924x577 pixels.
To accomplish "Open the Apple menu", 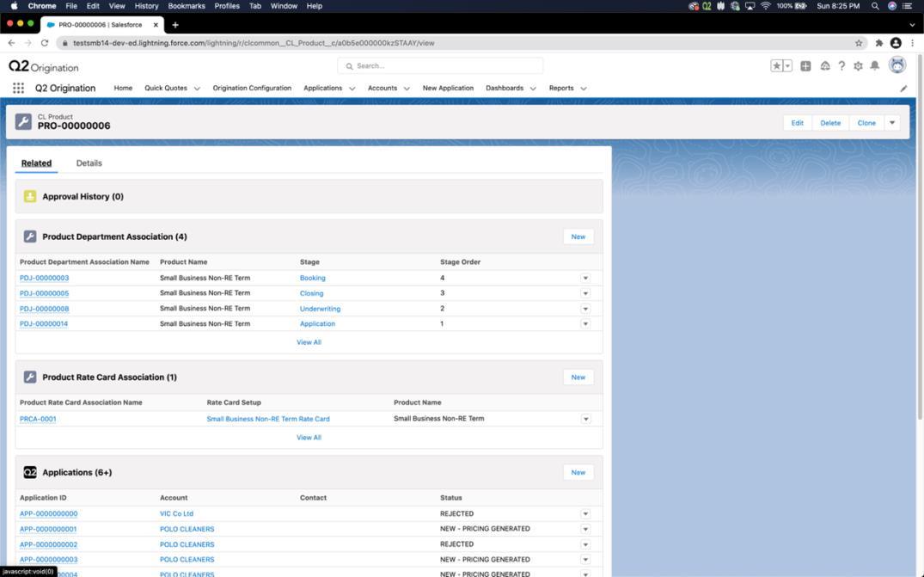I will click(14, 6).
